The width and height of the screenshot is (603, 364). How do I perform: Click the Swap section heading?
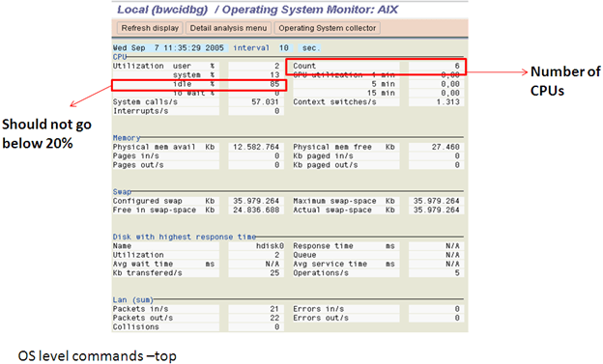coord(122,192)
